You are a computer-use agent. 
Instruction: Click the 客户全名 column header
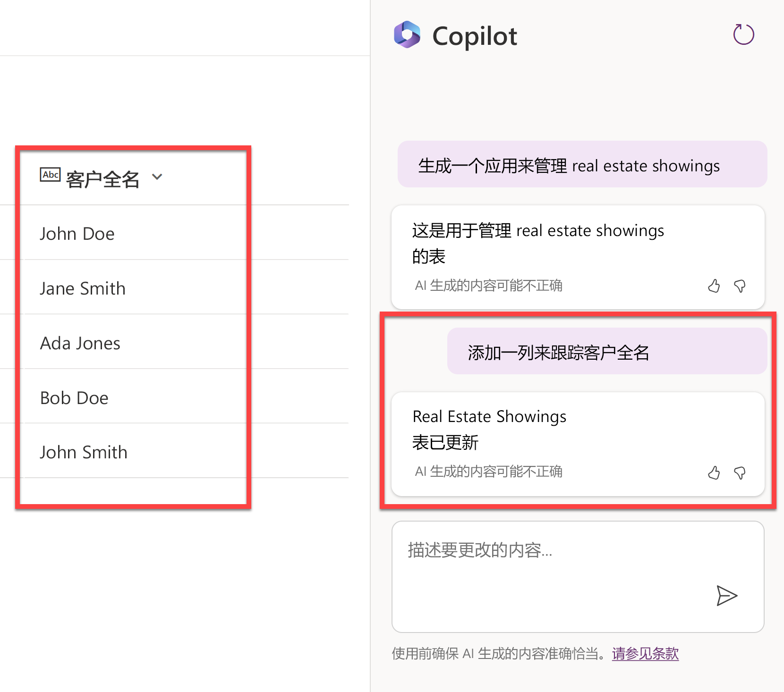[x=103, y=179]
